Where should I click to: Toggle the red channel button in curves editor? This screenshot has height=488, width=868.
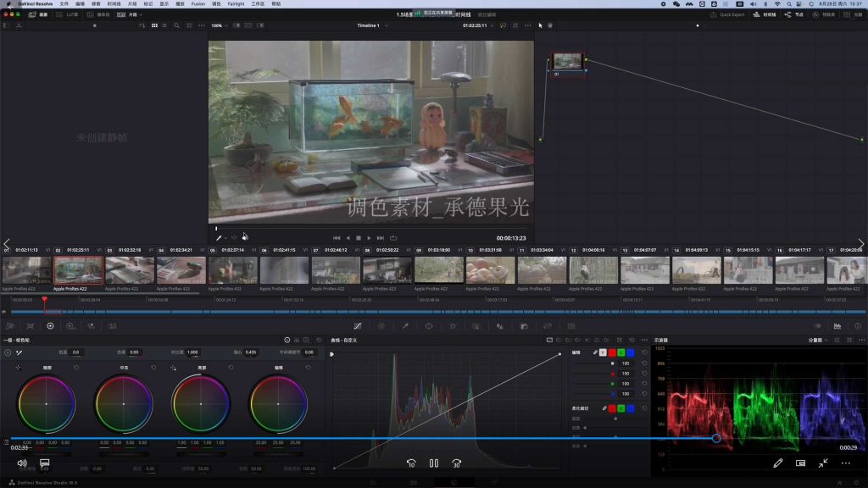(x=612, y=352)
